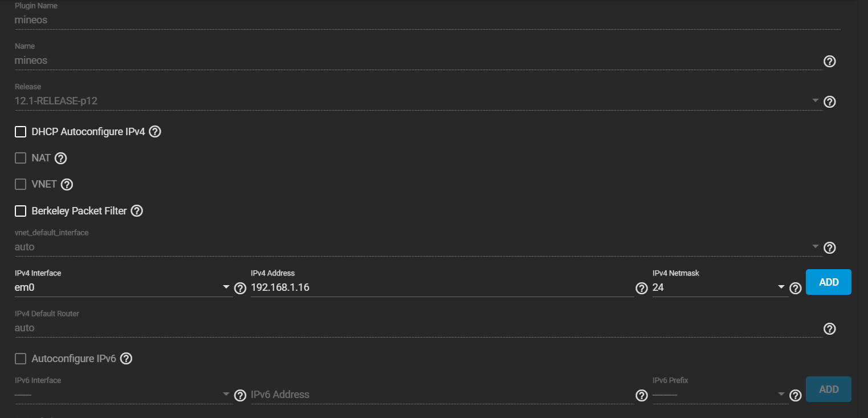This screenshot has height=418, width=868.
Task: Open the IPv6 Prefix dropdown
Action: click(x=719, y=395)
